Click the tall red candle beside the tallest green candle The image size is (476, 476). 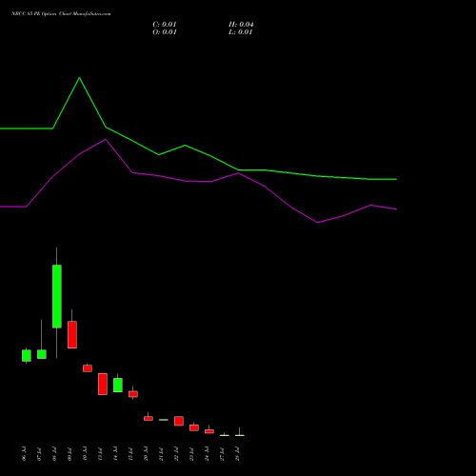point(72,334)
